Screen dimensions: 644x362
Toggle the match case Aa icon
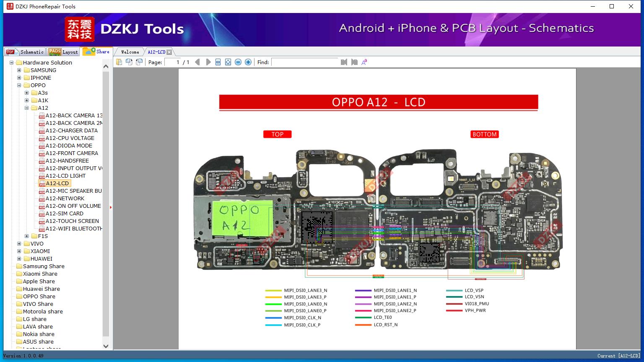[364, 62]
